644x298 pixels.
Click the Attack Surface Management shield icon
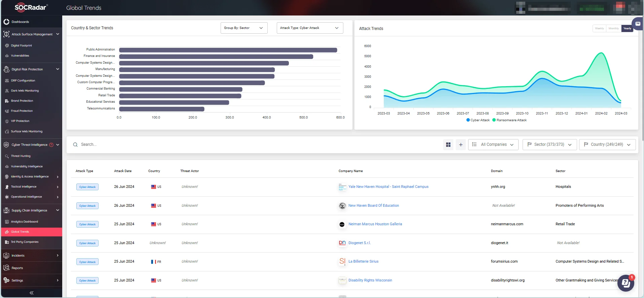pos(6,34)
